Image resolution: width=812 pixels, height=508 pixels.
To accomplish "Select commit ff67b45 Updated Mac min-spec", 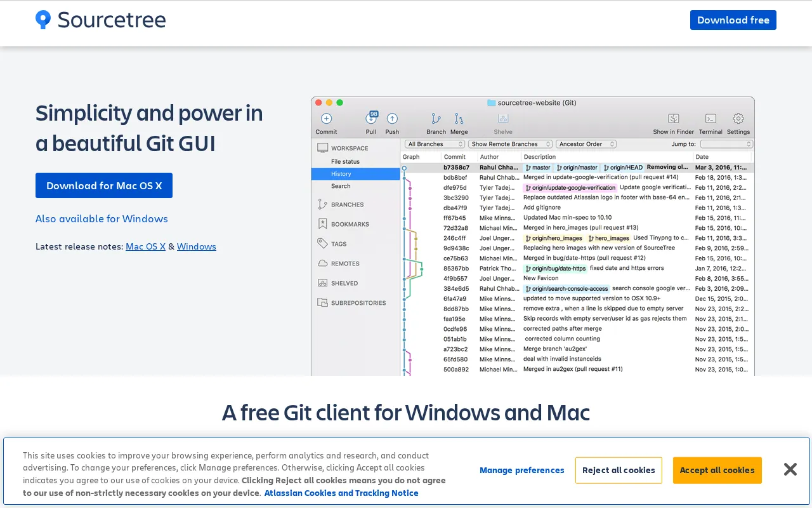I will point(577,218).
